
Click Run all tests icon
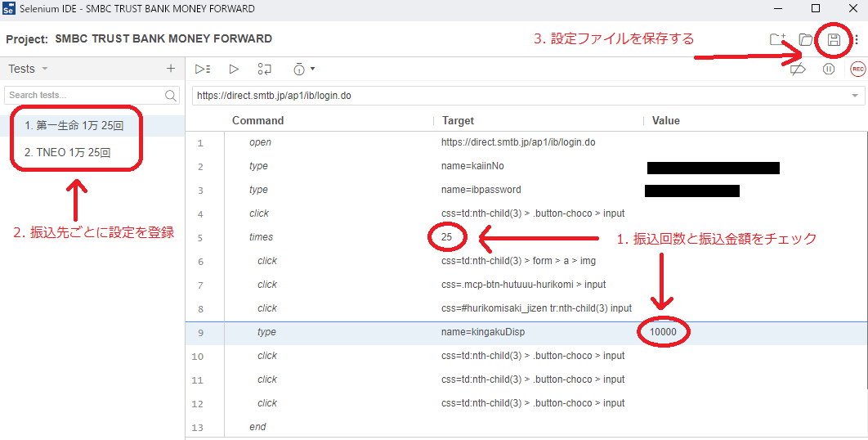[x=203, y=70]
